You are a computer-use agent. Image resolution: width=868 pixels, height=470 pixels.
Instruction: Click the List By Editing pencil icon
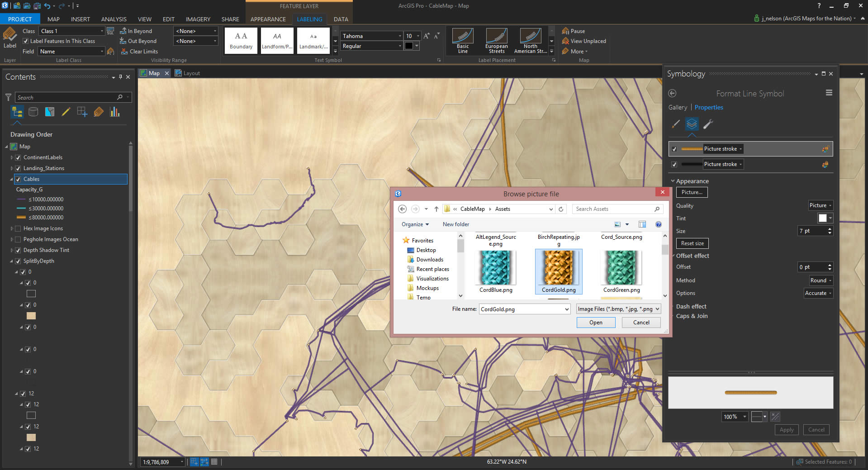[66, 112]
